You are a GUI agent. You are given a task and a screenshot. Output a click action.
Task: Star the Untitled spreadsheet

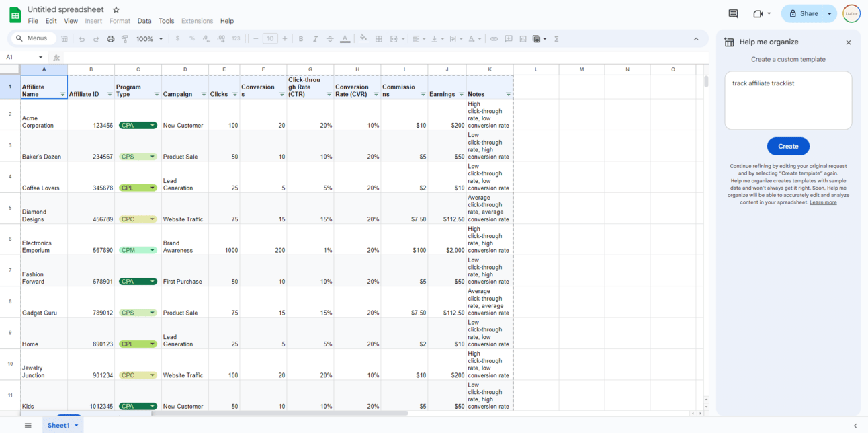(116, 10)
